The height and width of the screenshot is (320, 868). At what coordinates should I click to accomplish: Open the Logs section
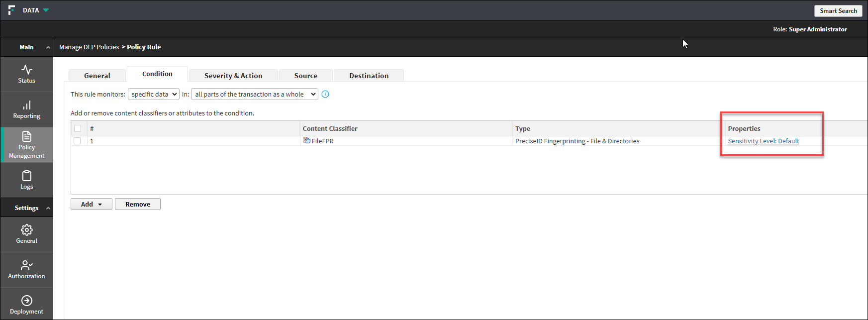(x=27, y=180)
